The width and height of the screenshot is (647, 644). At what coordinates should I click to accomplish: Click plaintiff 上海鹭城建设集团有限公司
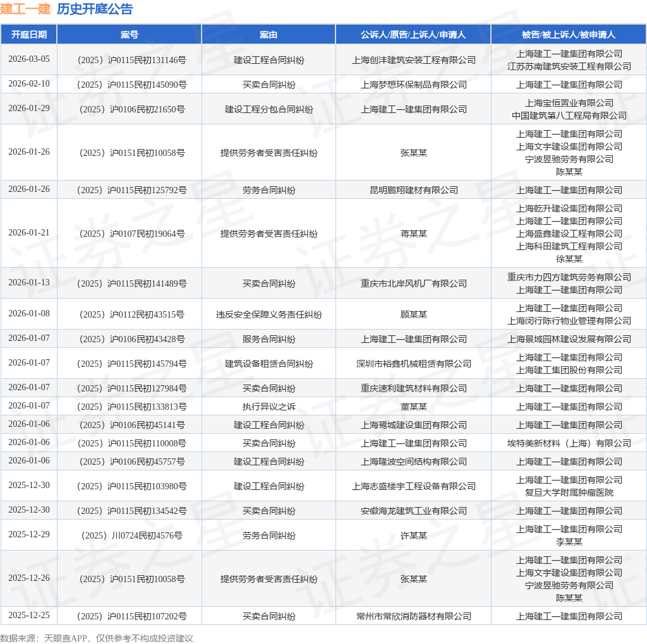(413, 425)
